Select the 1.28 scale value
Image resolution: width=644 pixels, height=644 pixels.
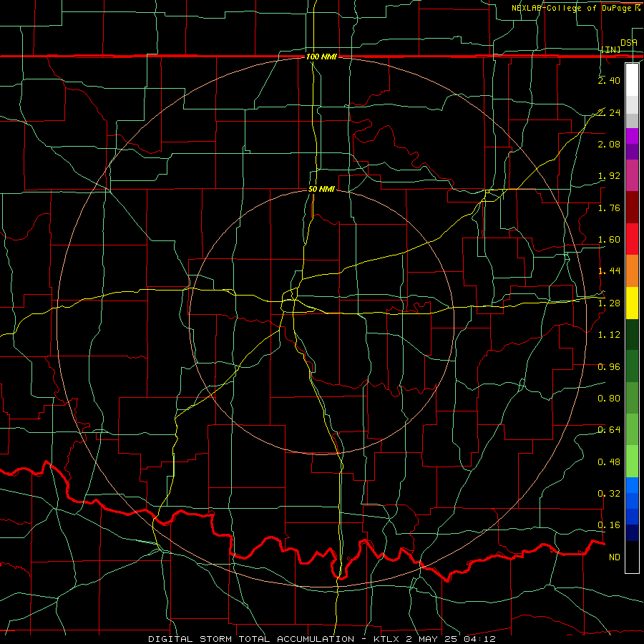(x=609, y=303)
